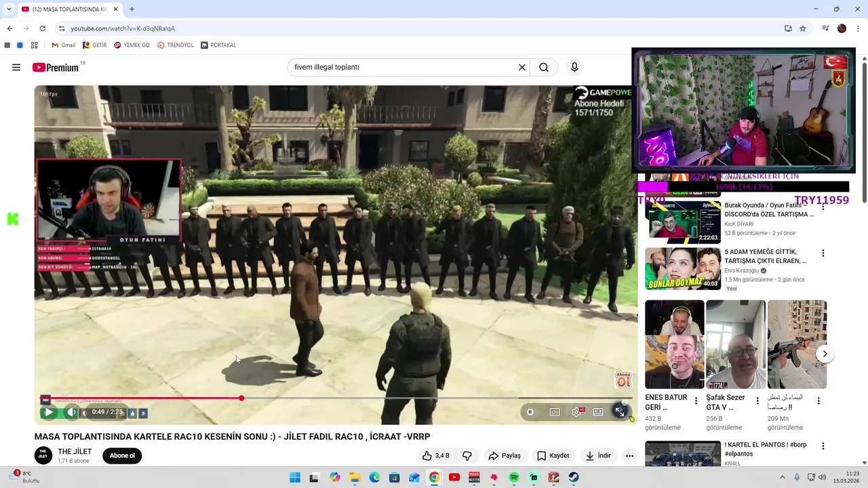Screen dimensions: 868x488
Task: Open Spotify from Windows taskbar
Action: [514, 477]
